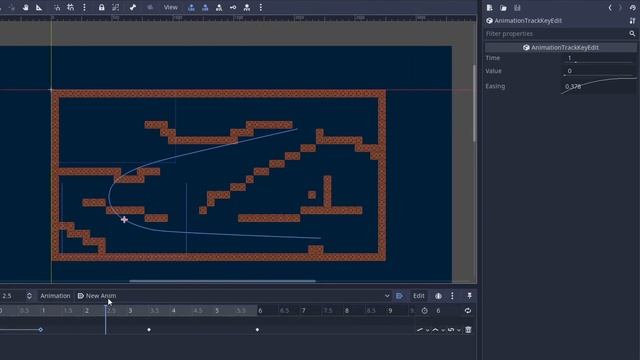640x360 pixels.
Task: Open the Inspector object history list
Action: tap(632, 8)
